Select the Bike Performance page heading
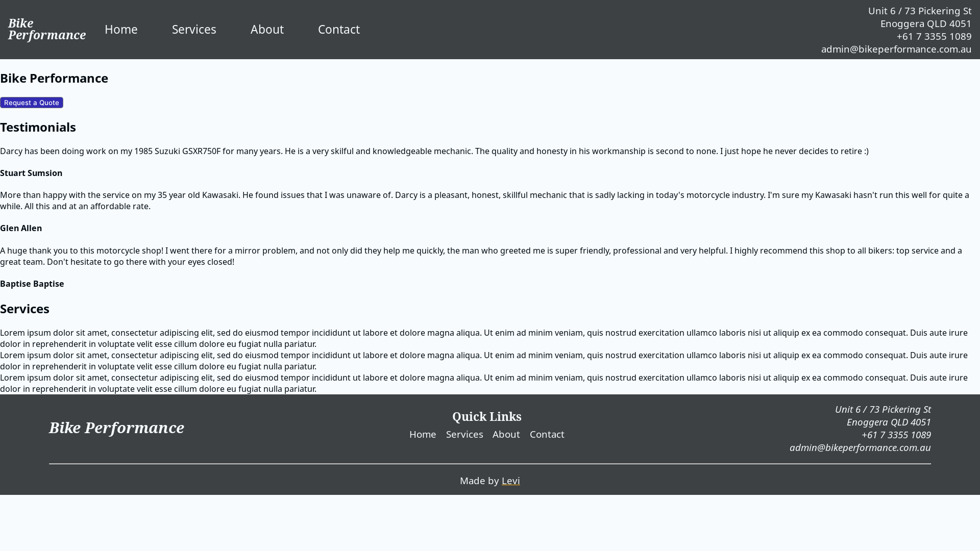980x551 pixels. 54,78
